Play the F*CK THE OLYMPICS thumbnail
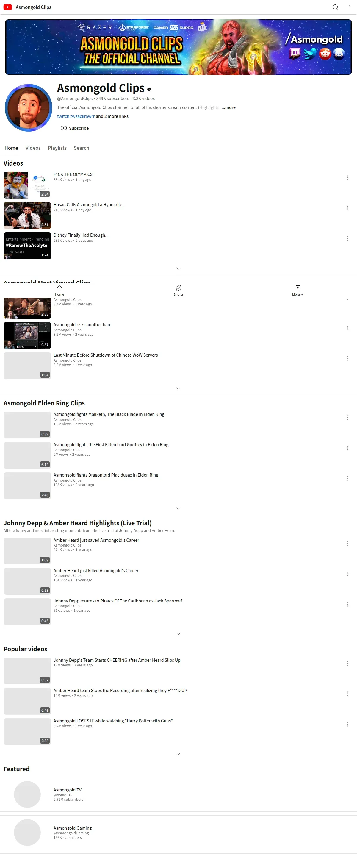Viewport: 357px width, 868px height. click(x=27, y=185)
